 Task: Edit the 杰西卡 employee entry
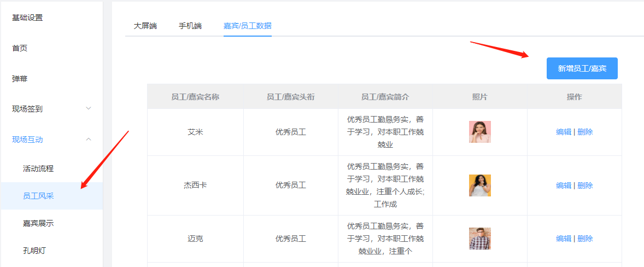564,185
